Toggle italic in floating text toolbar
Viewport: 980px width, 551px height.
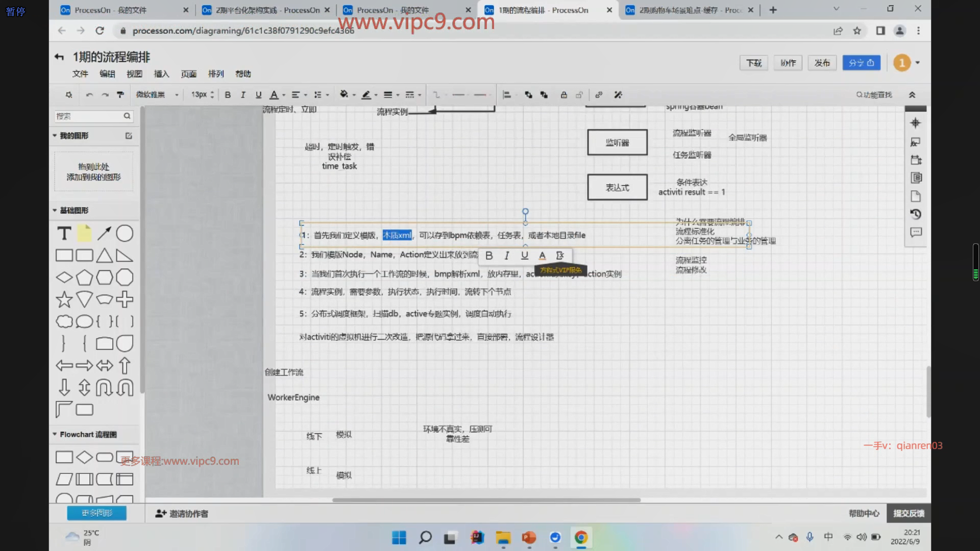click(506, 256)
